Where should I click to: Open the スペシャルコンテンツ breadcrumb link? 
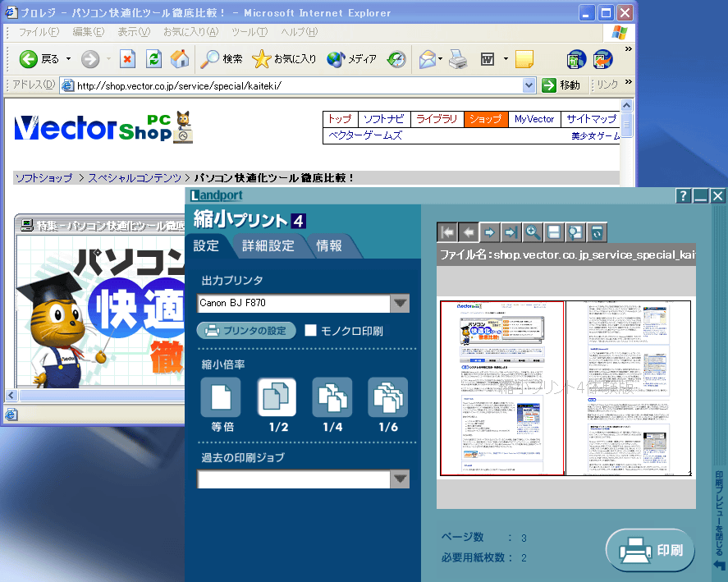(x=135, y=178)
